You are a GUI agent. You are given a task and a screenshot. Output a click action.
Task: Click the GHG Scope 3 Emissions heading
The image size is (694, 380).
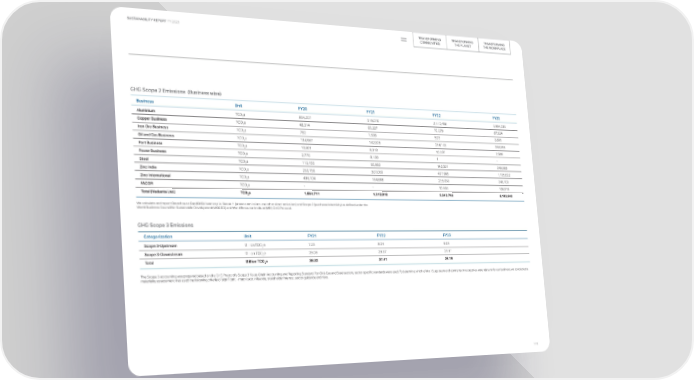(166, 225)
